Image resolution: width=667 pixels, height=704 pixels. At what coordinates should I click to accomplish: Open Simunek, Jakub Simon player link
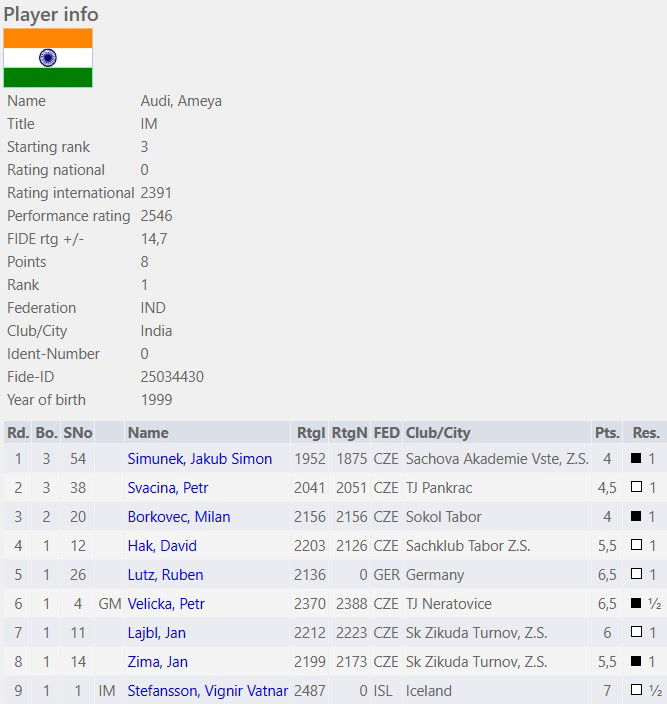point(199,459)
